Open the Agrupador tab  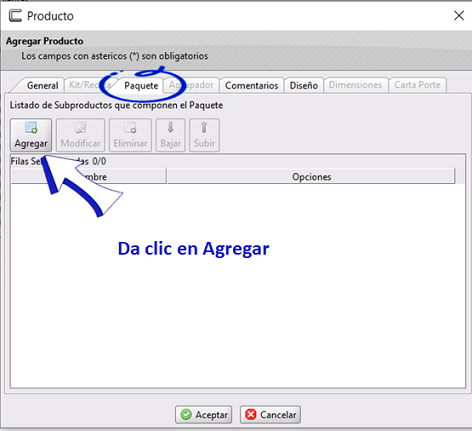[191, 85]
